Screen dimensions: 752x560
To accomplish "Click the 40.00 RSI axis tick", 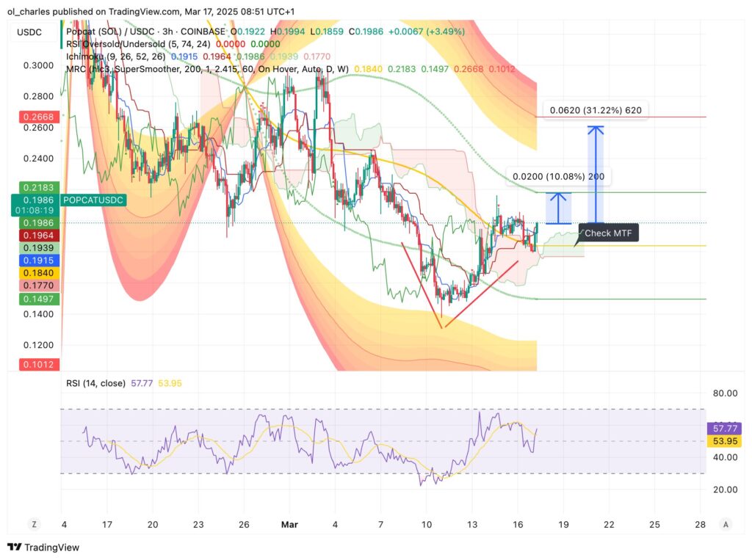I will (725, 457).
